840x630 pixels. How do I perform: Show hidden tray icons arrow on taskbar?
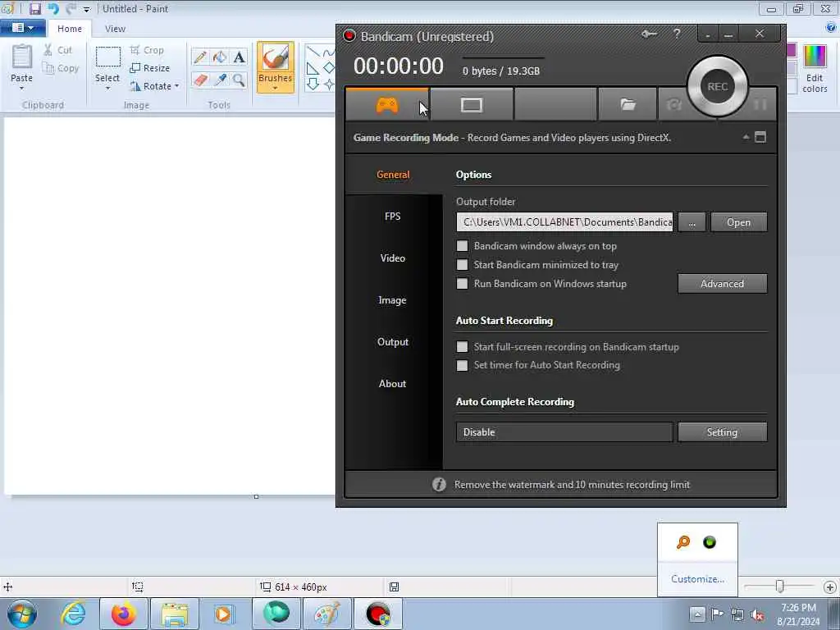697,614
